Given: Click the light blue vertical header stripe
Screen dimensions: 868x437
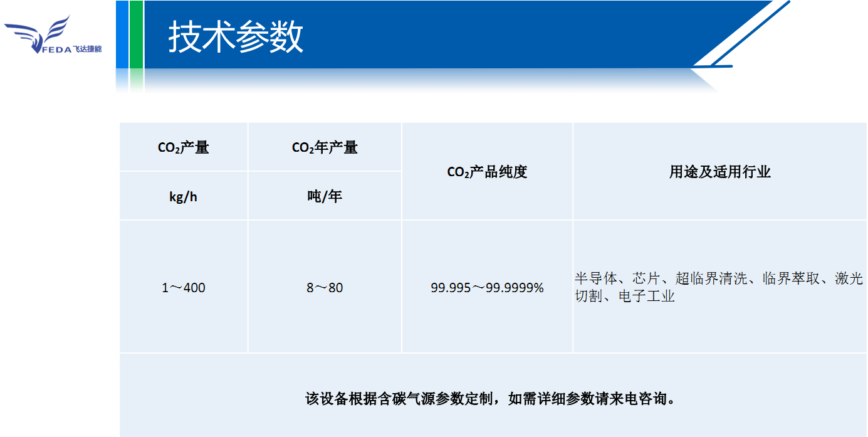Looking at the screenshot, I should 122,34.
